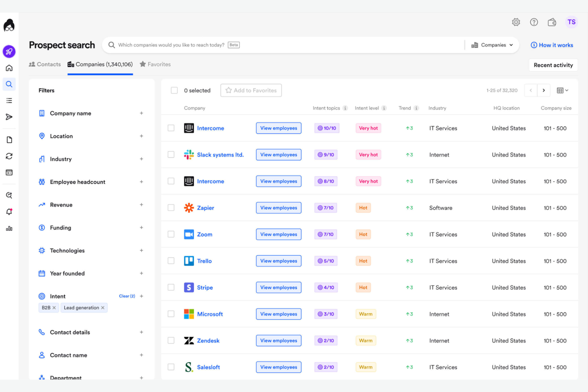Open the Recent activity panel
Viewport: 588px width, 392px height.
click(x=553, y=65)
